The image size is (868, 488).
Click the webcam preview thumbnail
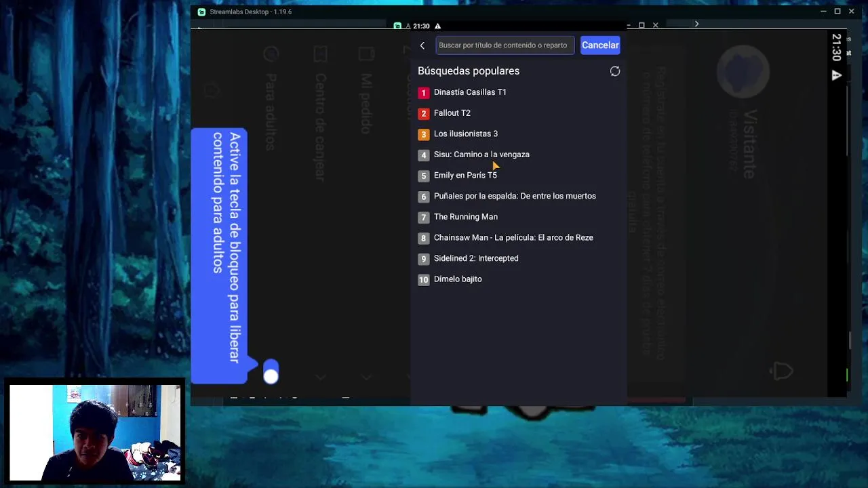96,432
